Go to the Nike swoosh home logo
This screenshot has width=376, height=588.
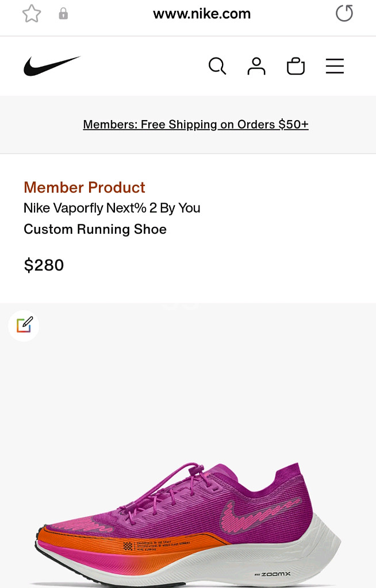tap(52, 67)
